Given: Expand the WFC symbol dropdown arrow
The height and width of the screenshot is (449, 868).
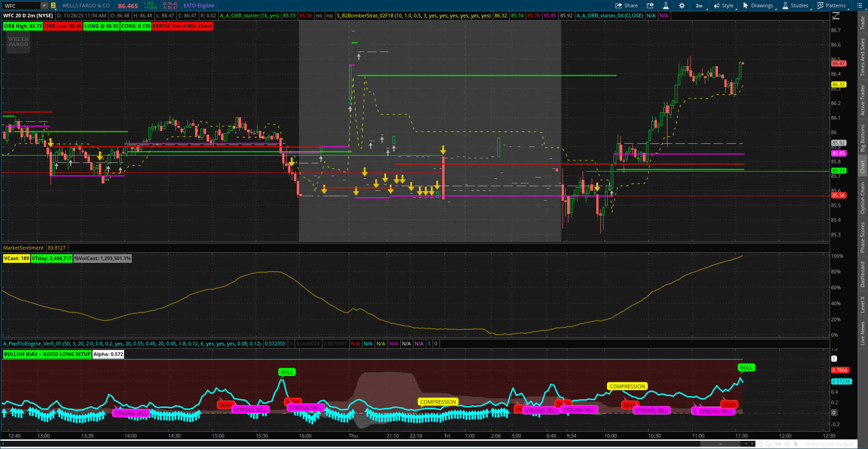Looking at the screenshot, I should pos(44,5).
